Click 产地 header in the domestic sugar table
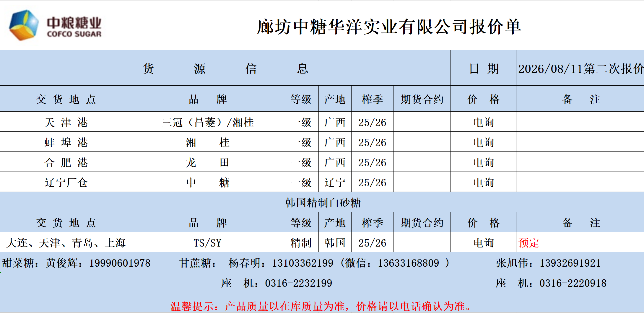The height and width of the screenshot is (313, 644). 335,99
